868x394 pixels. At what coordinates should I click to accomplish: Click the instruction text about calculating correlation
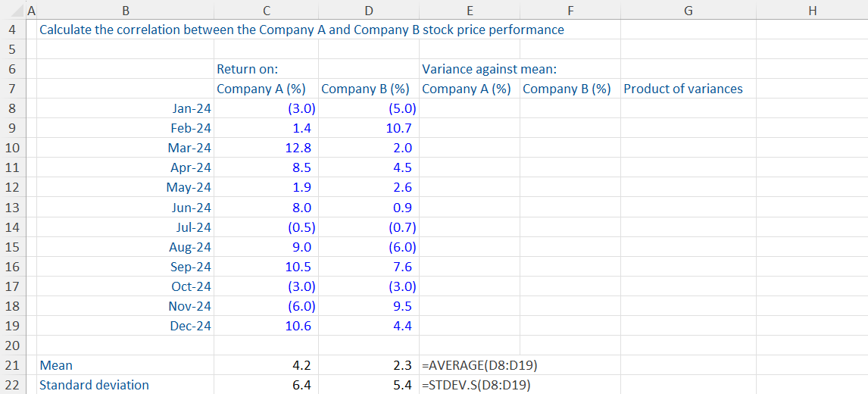301,30
